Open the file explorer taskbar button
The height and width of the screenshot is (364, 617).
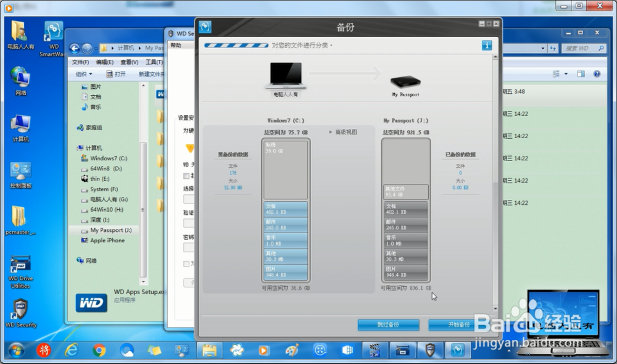209,350
